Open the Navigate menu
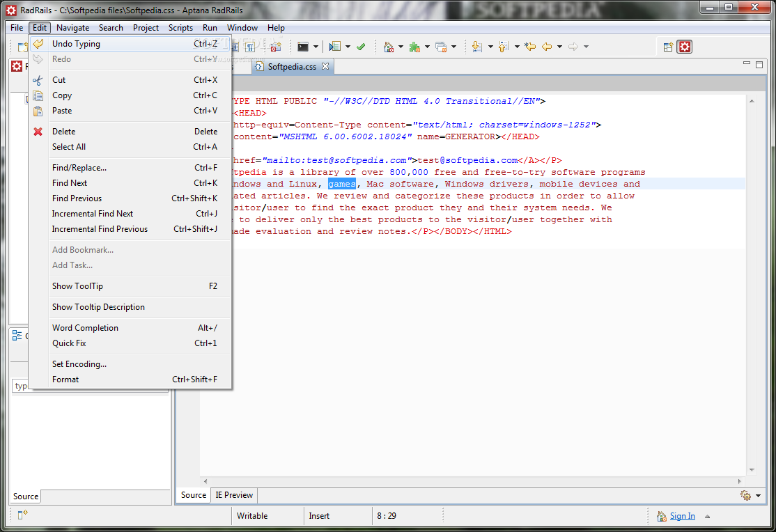Image resolution: width=776 pixels, height=532 pixels. click(x=72, y=28)
